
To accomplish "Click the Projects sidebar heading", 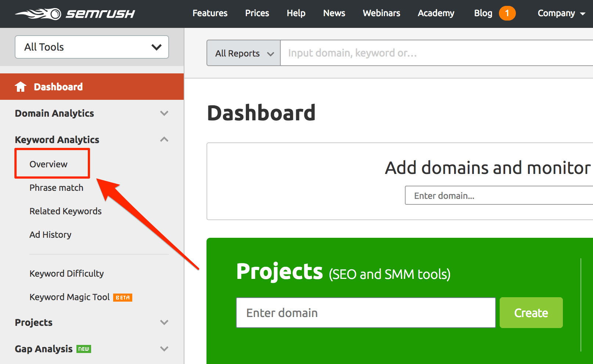I will point(34,323).
